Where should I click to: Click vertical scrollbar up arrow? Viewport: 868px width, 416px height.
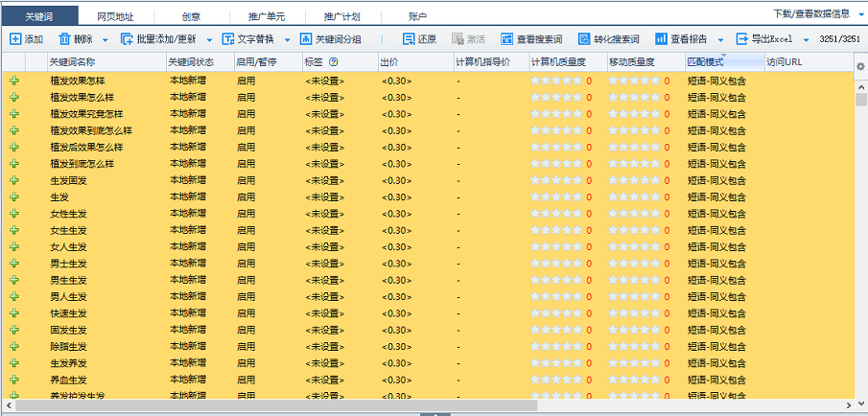(860, 87)
